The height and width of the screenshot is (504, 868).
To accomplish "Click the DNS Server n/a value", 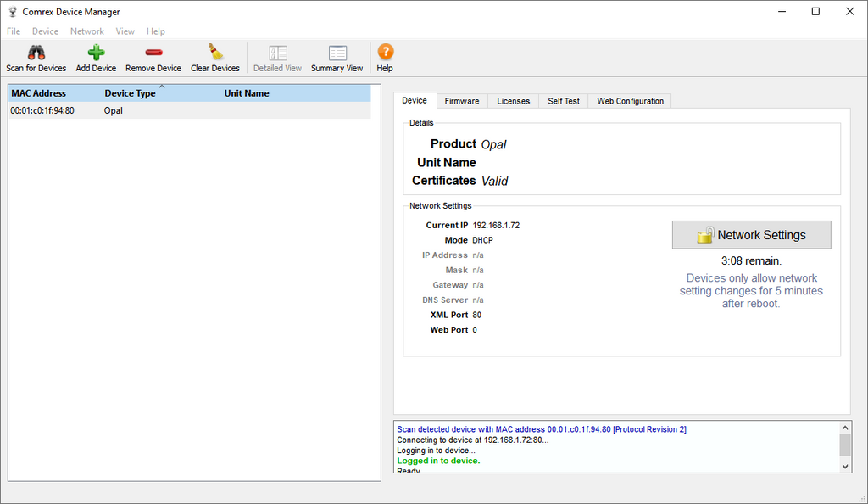I will (478, 300).
